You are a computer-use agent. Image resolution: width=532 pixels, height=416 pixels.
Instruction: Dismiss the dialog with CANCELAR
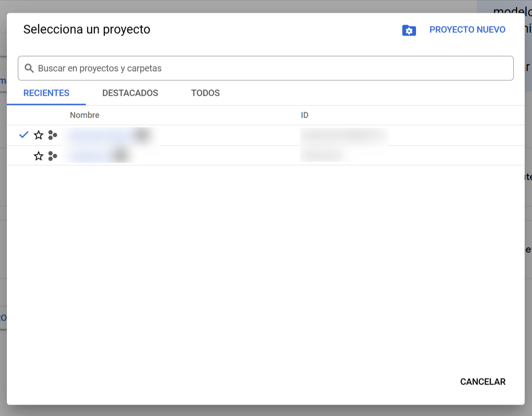[x=482, y=382]
